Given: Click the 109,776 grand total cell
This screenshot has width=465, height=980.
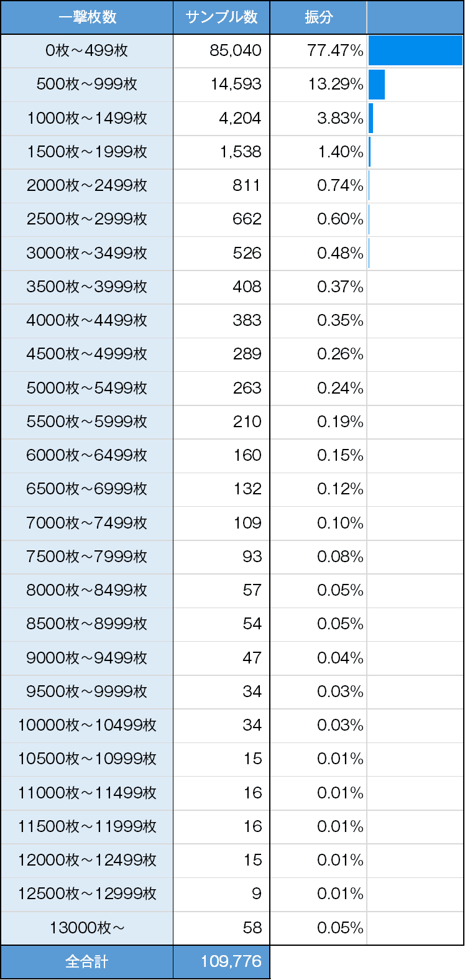Looking at the screenshot, I should pyautogui.click(x=221, y=962).
